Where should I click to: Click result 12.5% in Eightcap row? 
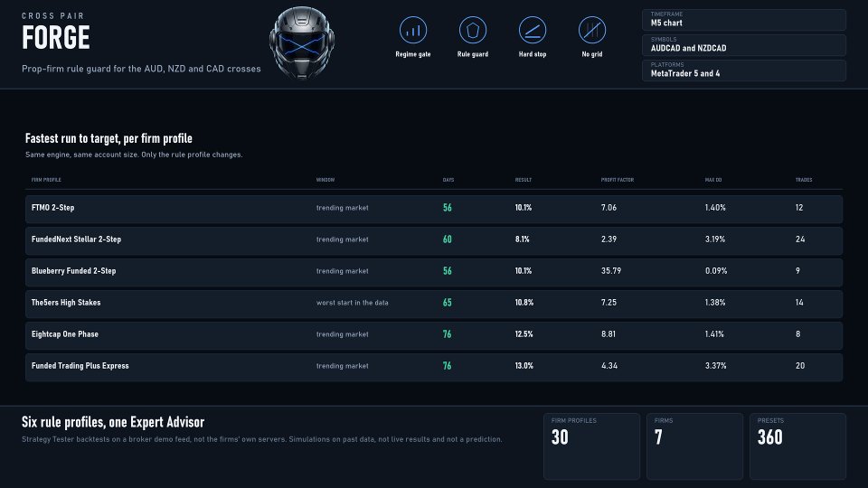(524, 334)
